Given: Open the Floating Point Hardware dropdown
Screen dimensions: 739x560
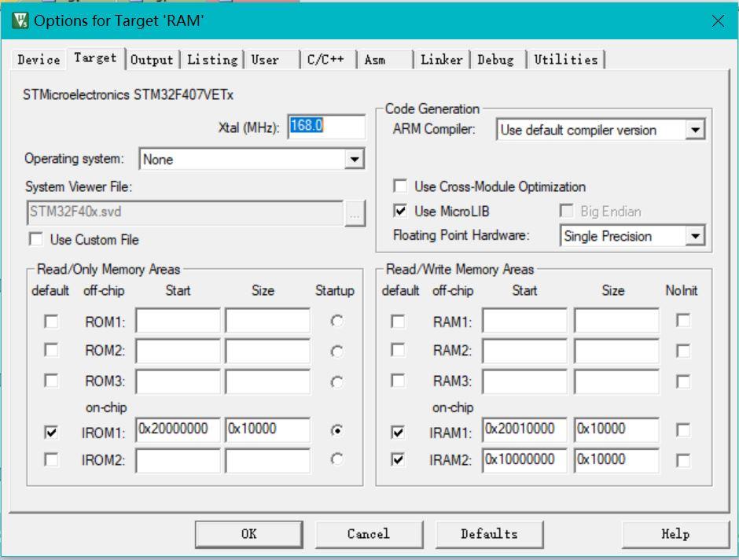Looking at the screenshot, I should coord(695,236).
